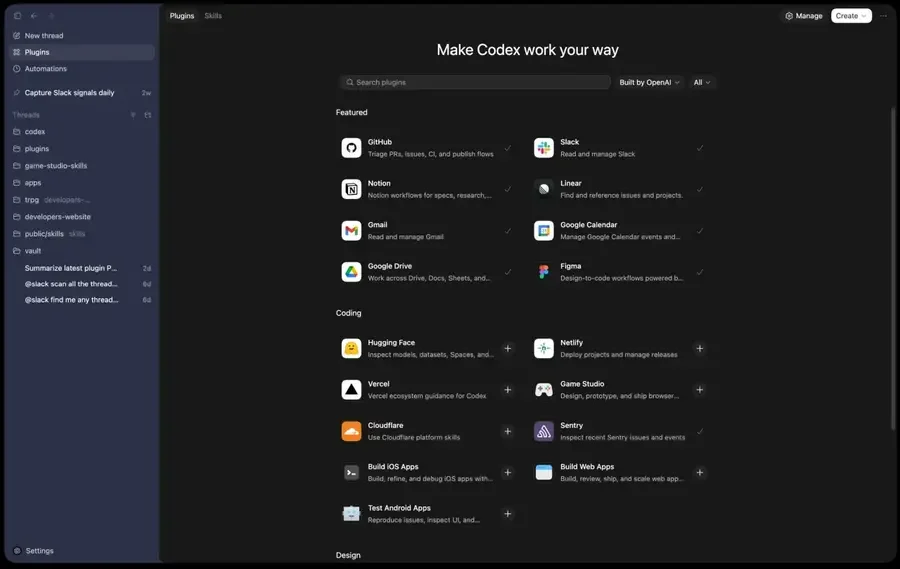Image resolution: width=900 pixels, height=569 pixels.
Task: Expand the All filter dropdown
Action: coord(702,83)
